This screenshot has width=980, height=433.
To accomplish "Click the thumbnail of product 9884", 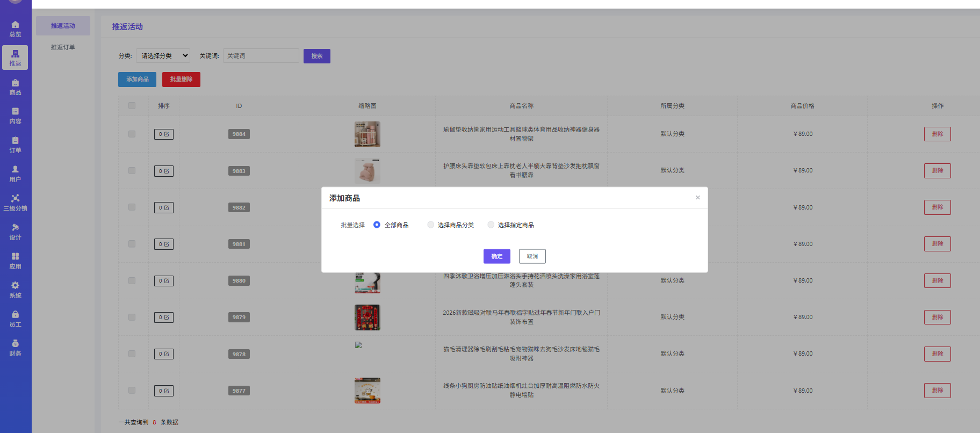I will pyautogui.click(x=367, y=134).
